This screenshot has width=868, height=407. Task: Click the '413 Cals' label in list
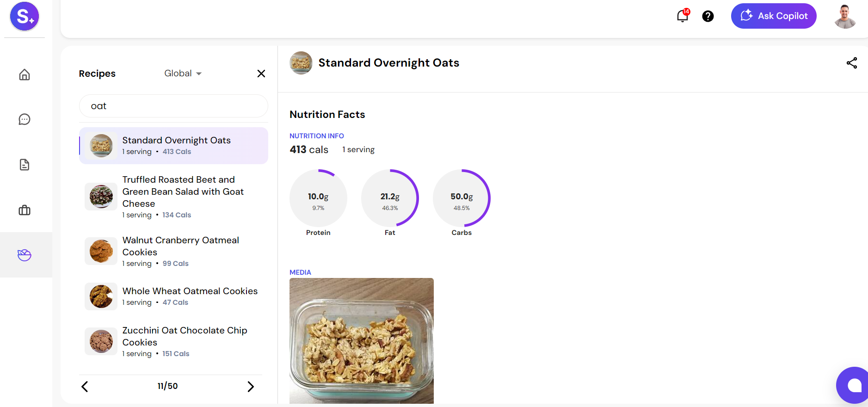pos(177,152)
